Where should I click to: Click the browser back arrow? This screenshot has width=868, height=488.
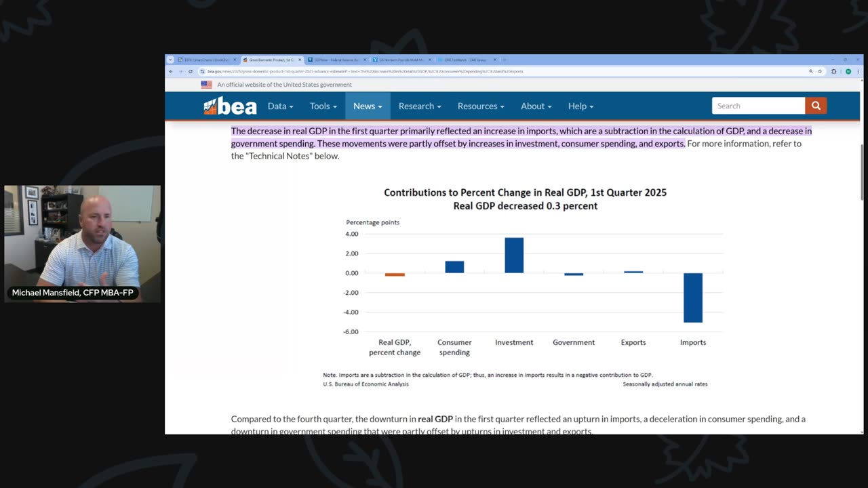pyautogui.click(x=171, y=71)
